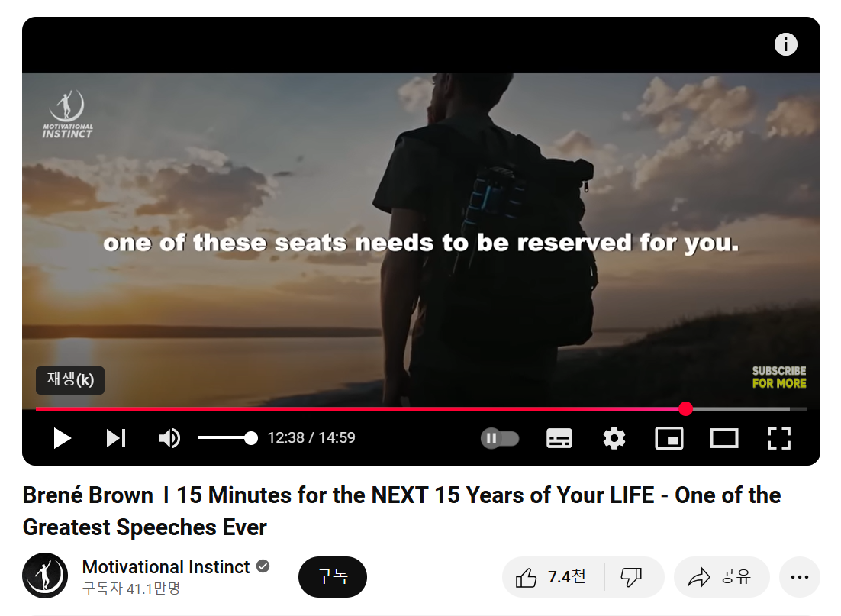Screen dimensions: 841x616
Task: Toggle subtitles with captions icon
Action: pyautogui.click(x=559, y=438)
